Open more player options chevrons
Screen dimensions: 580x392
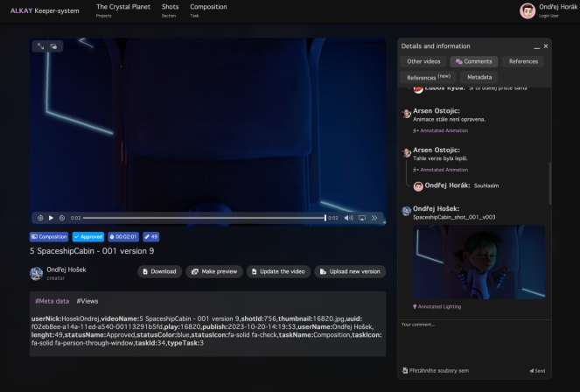(374, 218)
